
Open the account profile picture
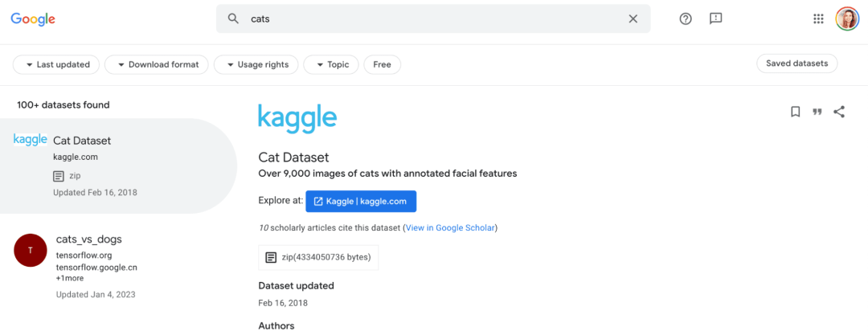[x=847, y=19]
